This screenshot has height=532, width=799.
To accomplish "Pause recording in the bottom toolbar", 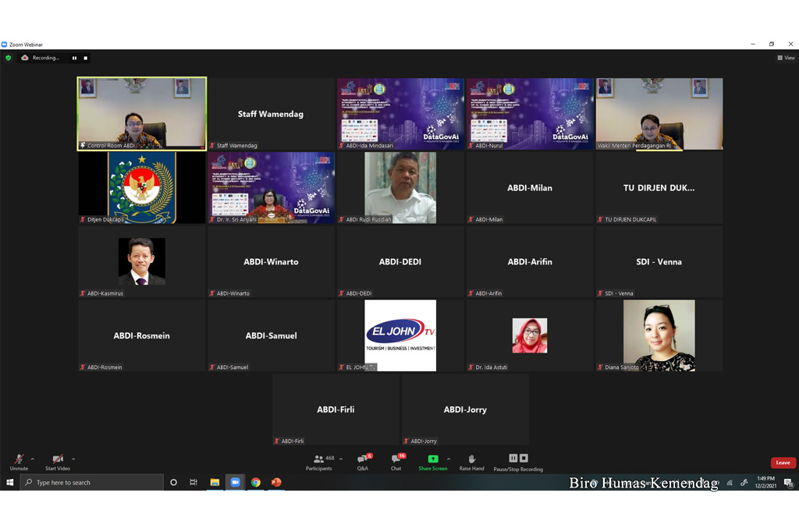I will click(x=513, y=458).
